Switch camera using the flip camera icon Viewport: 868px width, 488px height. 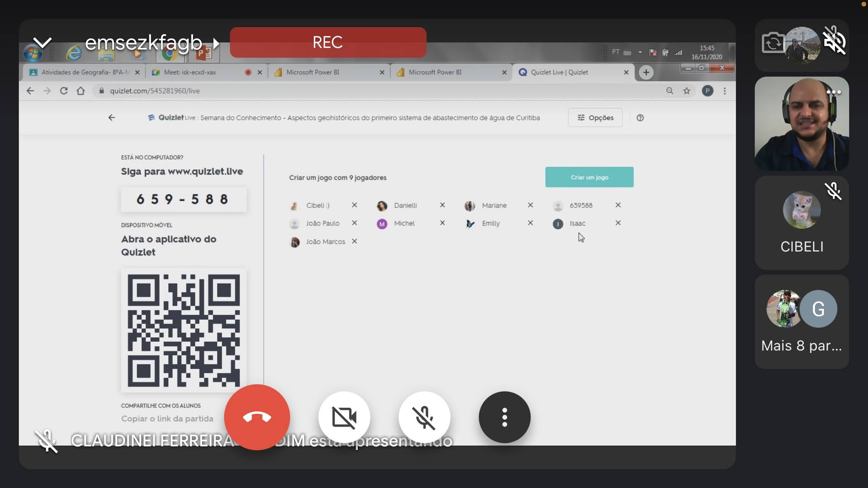(x=773, y=43)
